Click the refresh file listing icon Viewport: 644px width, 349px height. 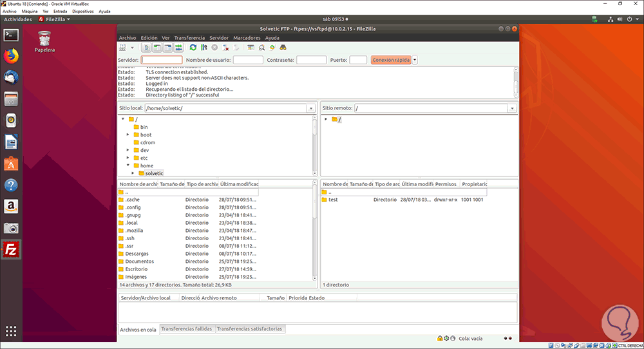[193, 48]
